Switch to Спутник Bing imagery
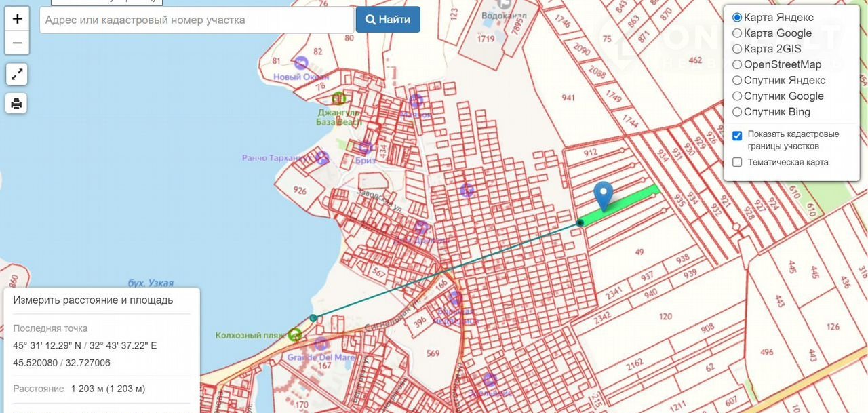868x413 pixels. pos(737,112)
